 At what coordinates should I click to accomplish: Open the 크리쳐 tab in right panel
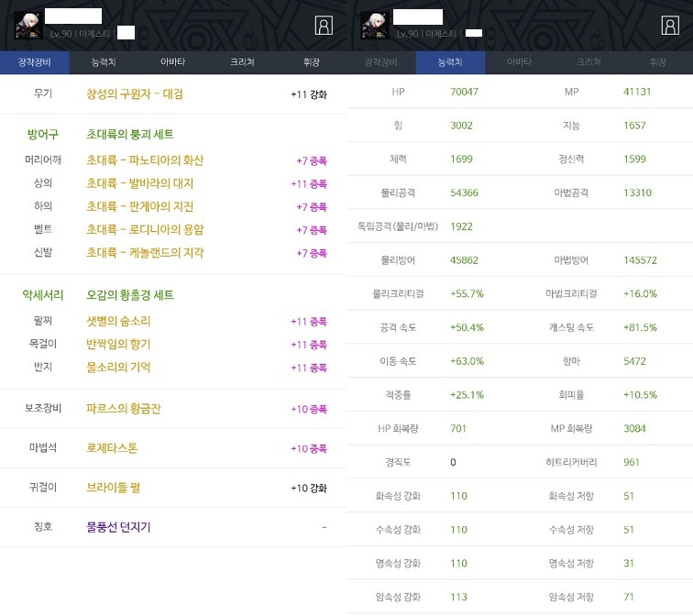pos(588,62)
